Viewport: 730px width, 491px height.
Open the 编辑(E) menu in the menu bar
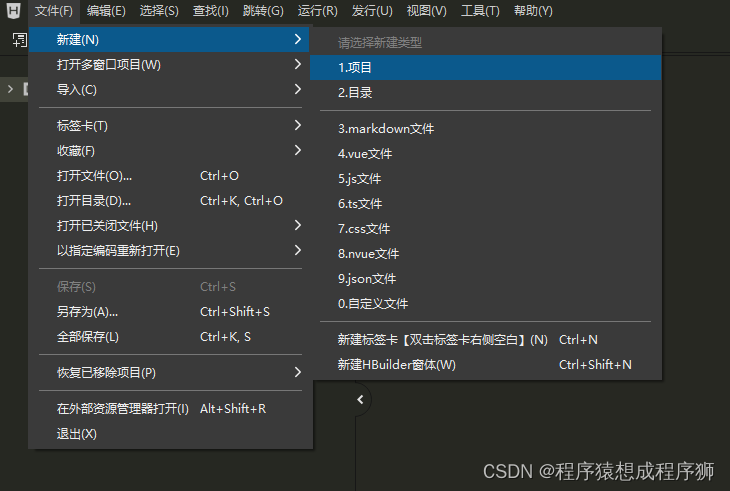point(106,11)
